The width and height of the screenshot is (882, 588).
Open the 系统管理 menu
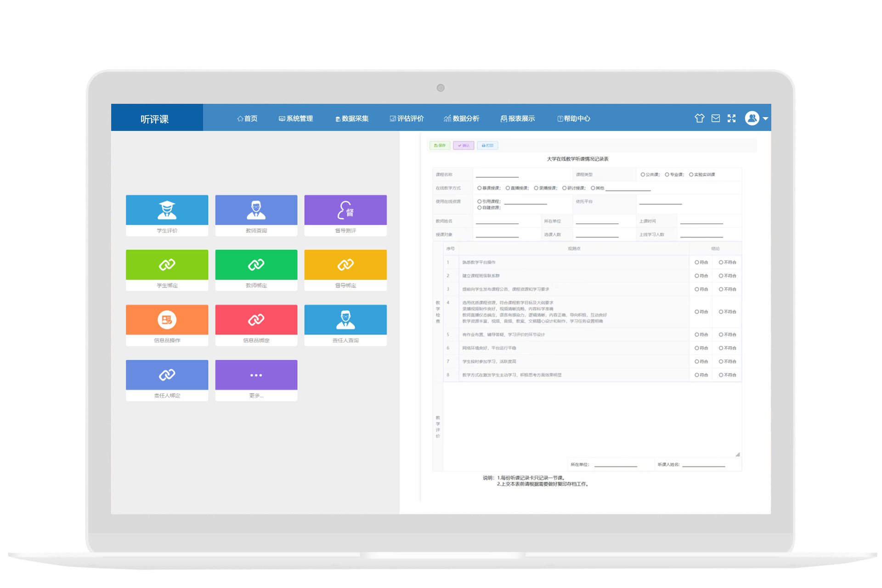point(296,119)
